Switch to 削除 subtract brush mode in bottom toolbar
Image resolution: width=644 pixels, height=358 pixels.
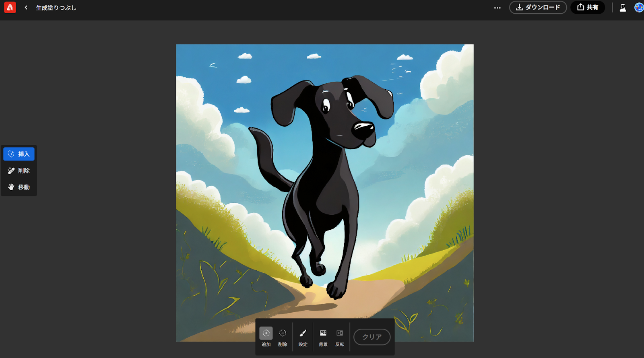(283, 336)
